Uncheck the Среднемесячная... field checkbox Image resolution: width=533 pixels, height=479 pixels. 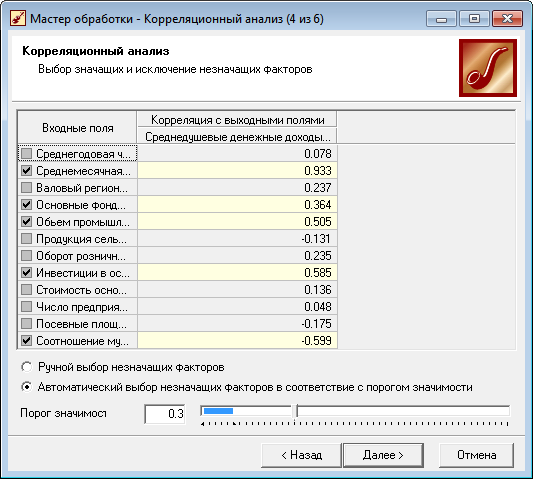pyautogui.click(x=27, y=170)
